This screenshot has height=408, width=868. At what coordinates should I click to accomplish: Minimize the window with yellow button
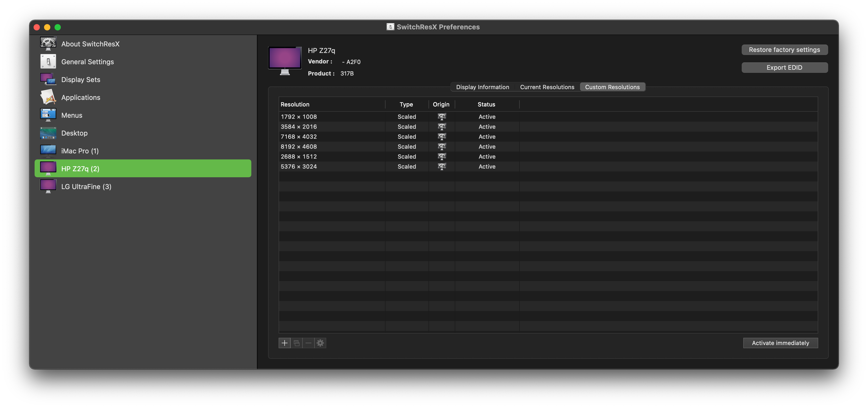(47, 27)
